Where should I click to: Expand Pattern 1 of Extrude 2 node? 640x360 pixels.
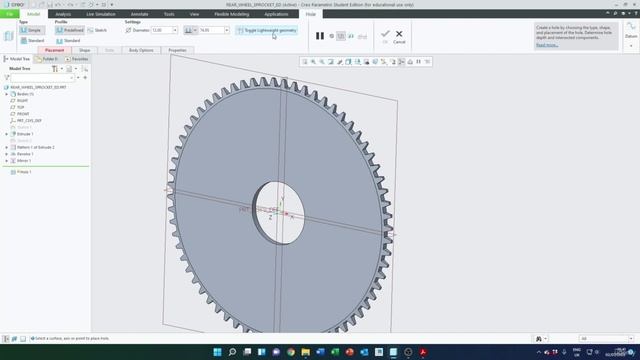click(7, 147)
